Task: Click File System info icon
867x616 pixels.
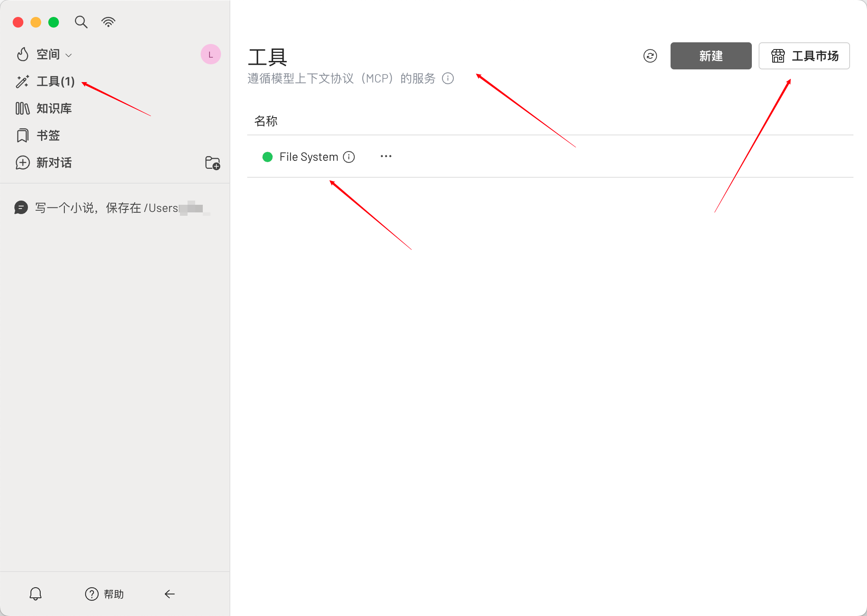Action: pyautogui.click(x=349, y=157)
